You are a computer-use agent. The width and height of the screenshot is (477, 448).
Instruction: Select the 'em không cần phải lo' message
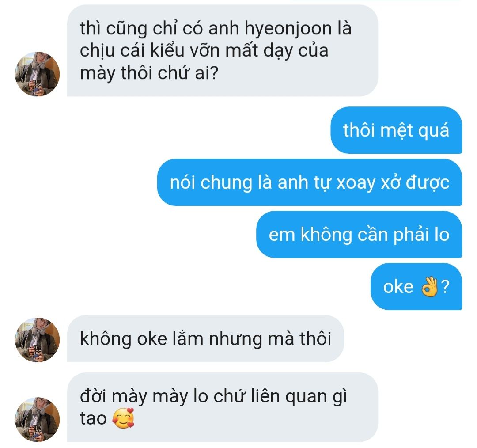[359, 234]
